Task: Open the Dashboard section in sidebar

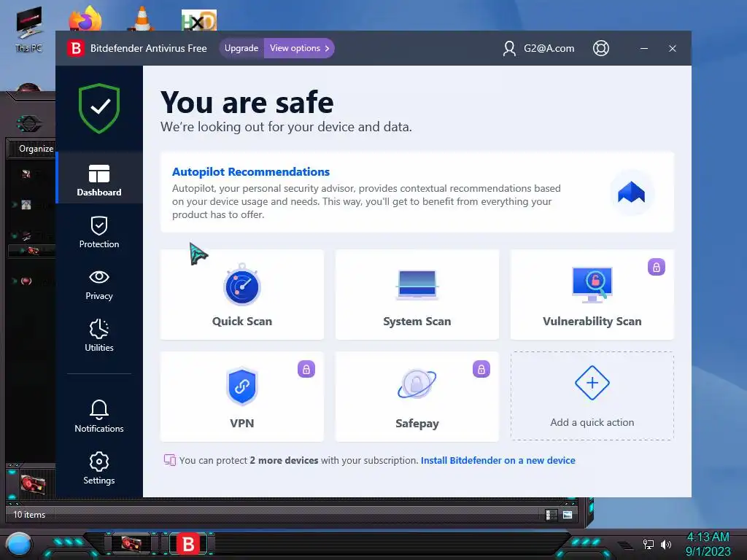Action: (x=99, y=179)
